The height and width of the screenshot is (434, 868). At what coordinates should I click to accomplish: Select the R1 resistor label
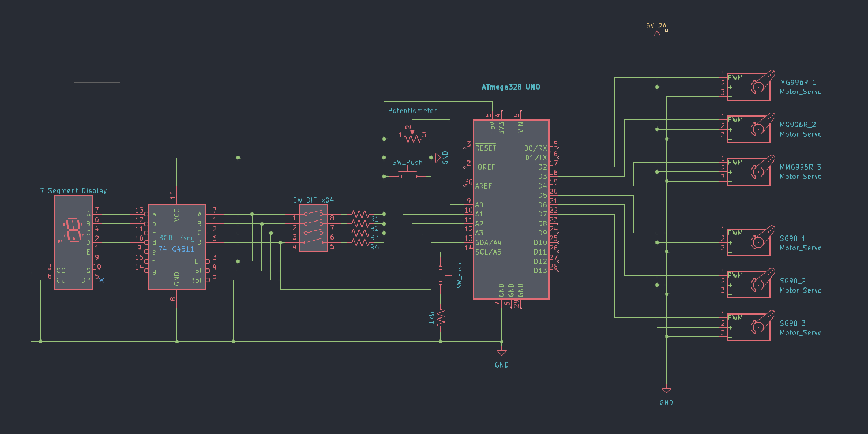[x=374, y=219]
